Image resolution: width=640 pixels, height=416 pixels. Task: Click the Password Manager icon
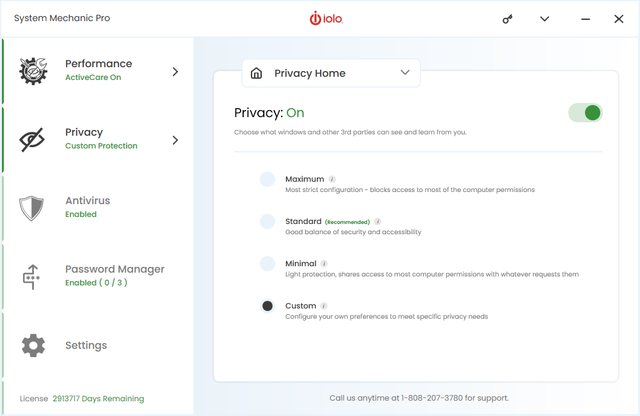pyautogui.click(x=33, y=277)
